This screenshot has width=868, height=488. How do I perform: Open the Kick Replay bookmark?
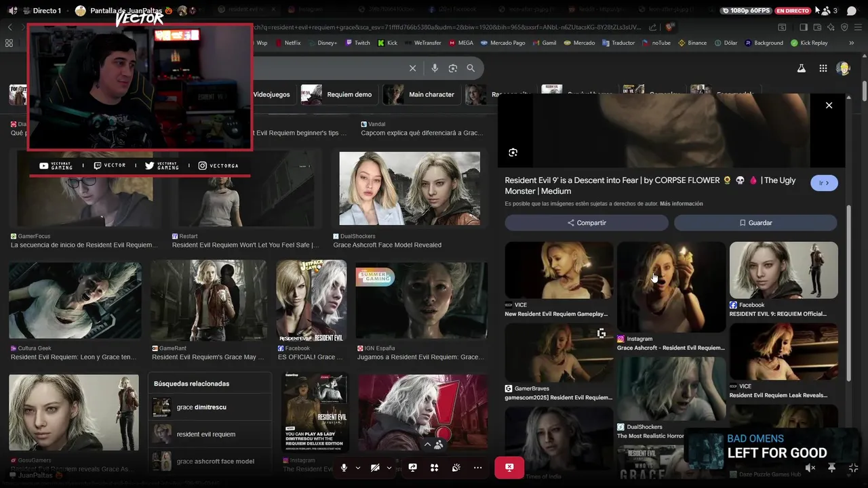click(x=809, y=43)
